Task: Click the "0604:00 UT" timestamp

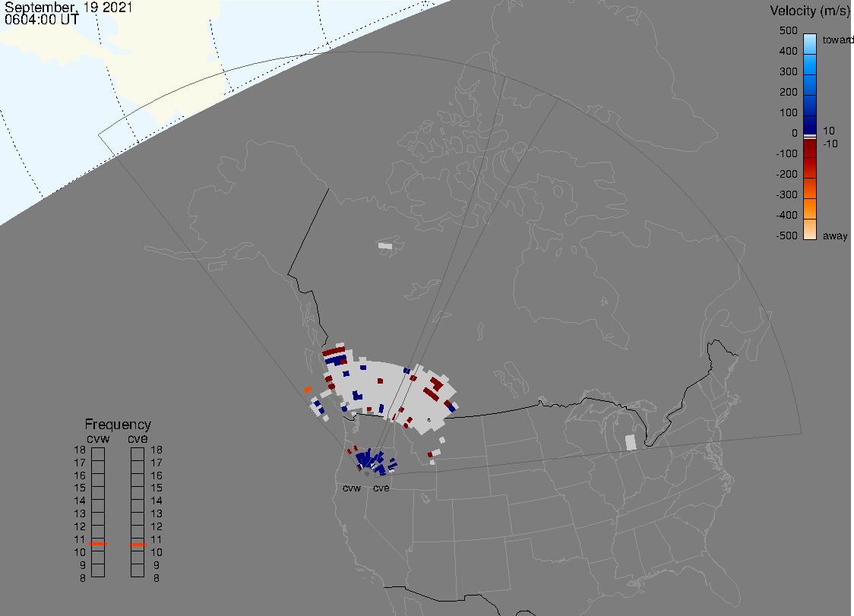Action: (x=42, y=20)
